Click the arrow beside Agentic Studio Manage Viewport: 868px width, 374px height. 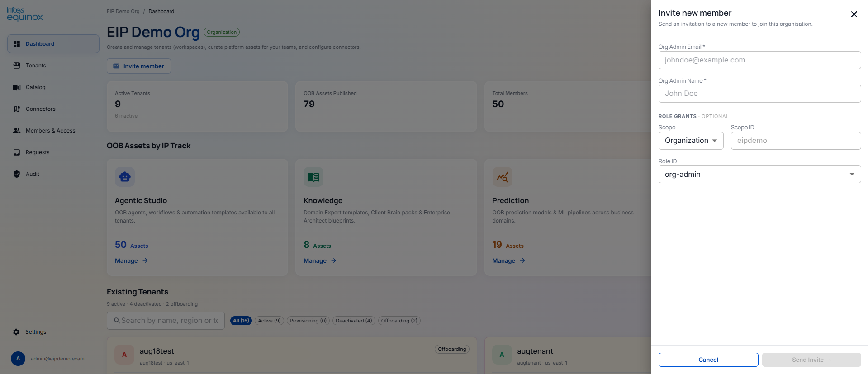click(x=145, y=261)
